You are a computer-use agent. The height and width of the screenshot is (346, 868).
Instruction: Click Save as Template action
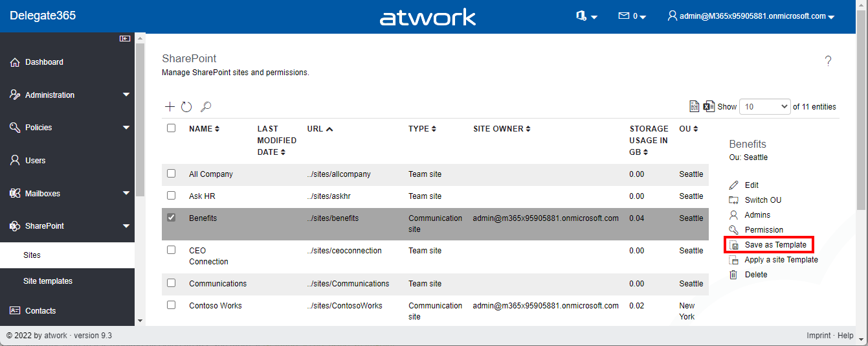coord(775,245)
